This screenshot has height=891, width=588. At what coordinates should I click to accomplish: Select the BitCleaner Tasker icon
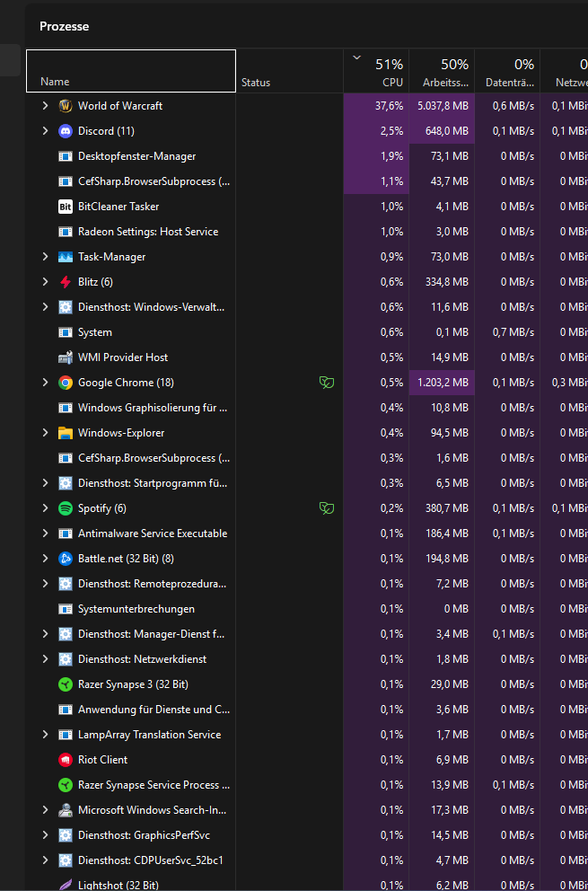click(x=66, y=207)
